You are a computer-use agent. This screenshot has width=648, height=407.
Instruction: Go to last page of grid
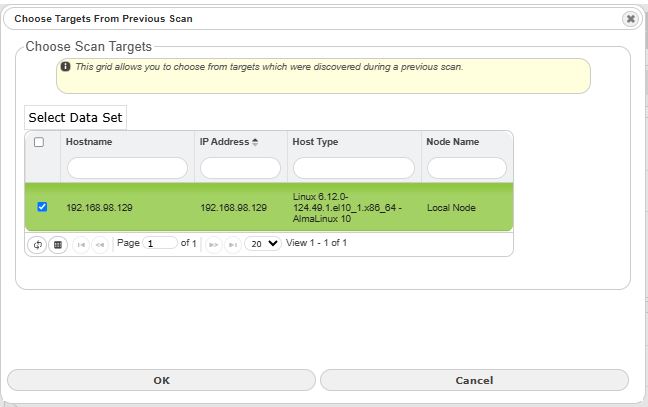point(233,245)
